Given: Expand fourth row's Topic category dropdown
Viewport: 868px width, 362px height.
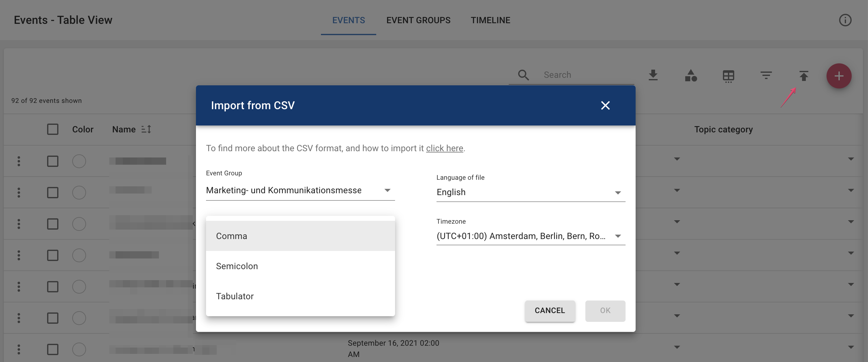Looking at the screenshot, I should click(851, 253).
